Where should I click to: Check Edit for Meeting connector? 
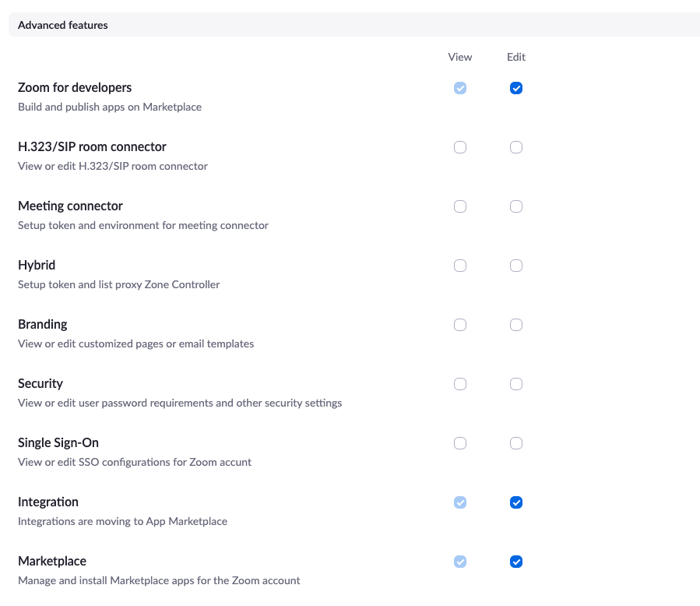[516, 206]
